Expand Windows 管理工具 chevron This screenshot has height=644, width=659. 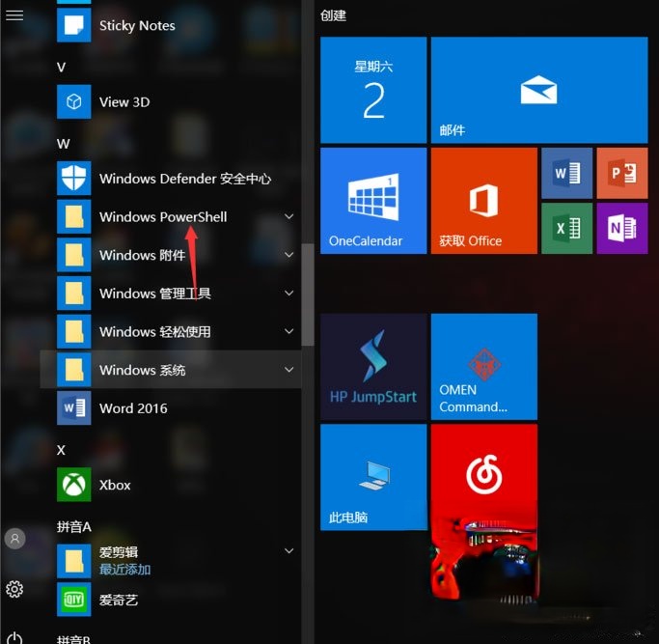coord(289,293)
